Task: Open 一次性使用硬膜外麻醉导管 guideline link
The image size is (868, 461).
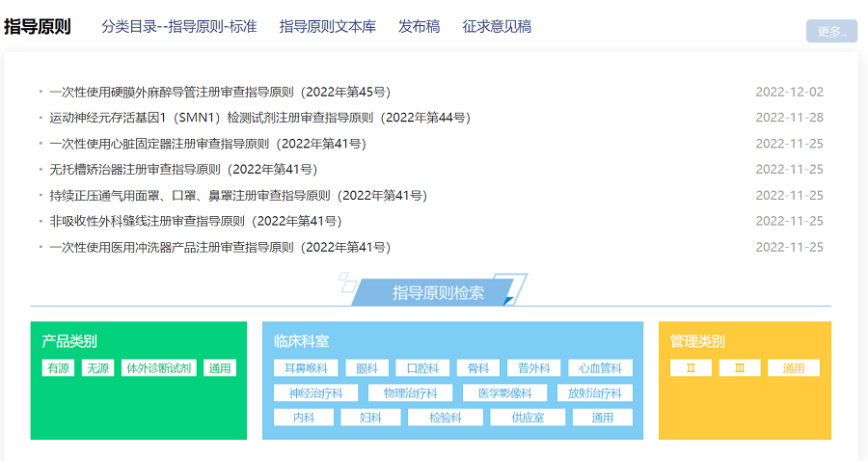Action: [220, 93]
